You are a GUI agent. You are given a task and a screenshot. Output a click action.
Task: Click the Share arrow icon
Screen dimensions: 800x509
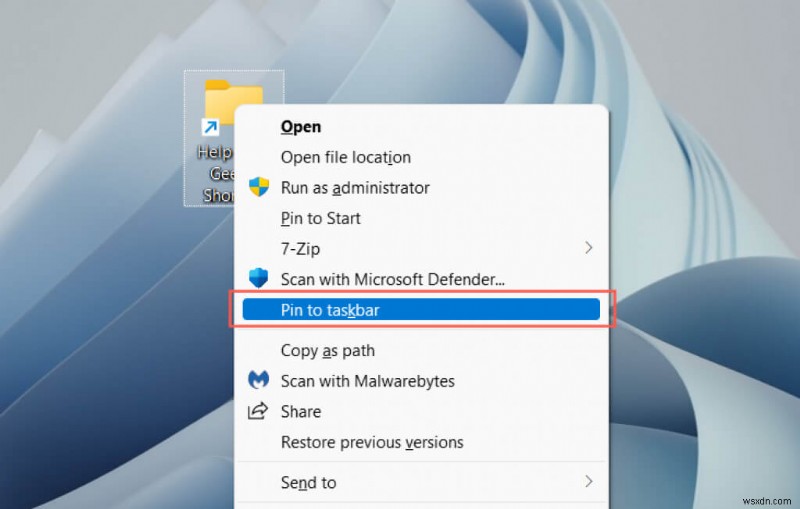(258, 411)
